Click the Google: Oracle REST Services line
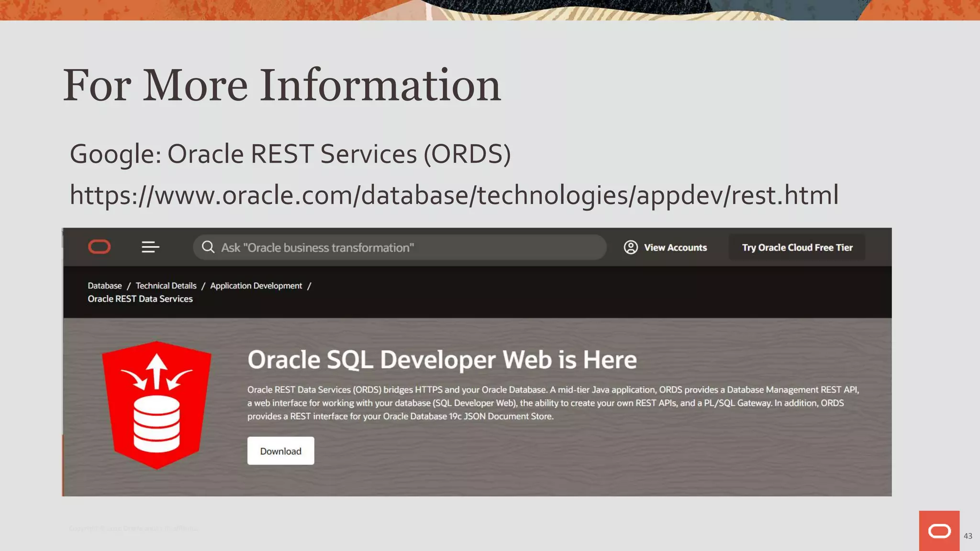 coord(290,154)
